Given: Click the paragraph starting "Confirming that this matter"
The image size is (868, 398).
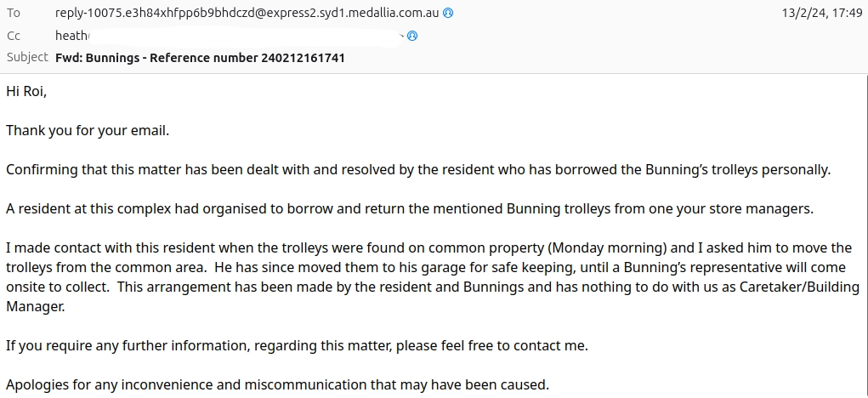Looking at the screenshot, I should pos(417,169).
